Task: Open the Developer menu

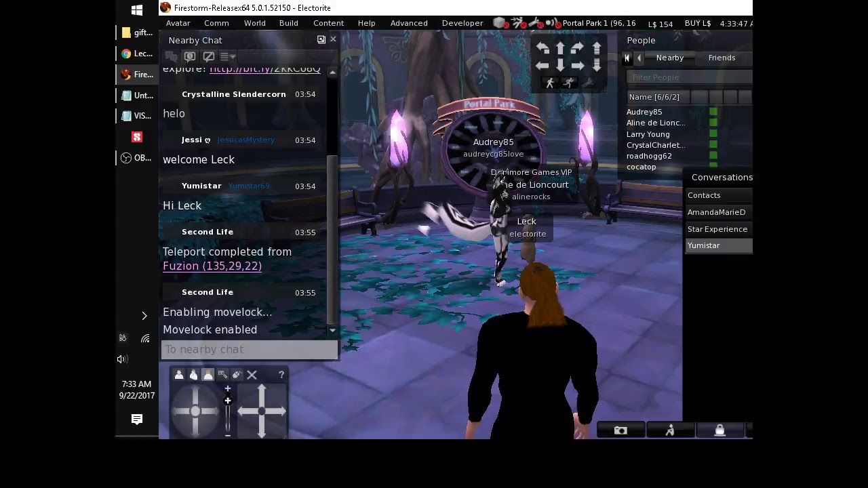Action: [x=462, y=23]
